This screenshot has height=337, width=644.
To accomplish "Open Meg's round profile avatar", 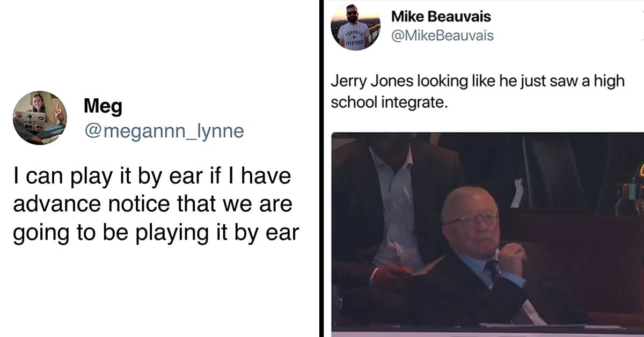I will (x=39, y=118).
